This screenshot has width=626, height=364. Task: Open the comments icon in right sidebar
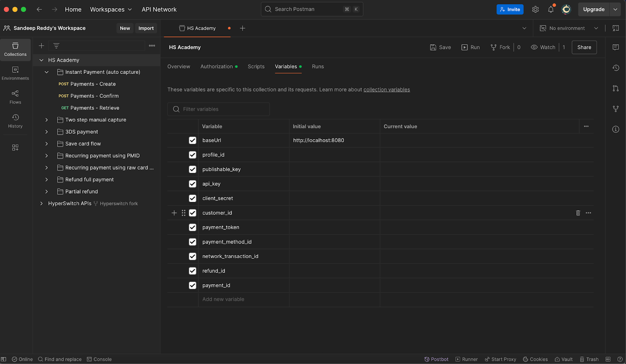tap(615, 47)
